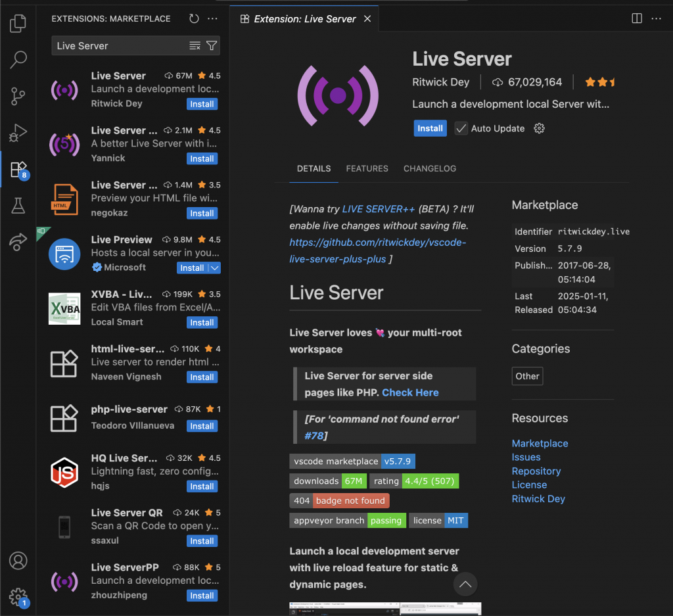The image size is (673, 616).
Task: Expand the Live Preview install dropdown arrow
Action: pyautogui.click(x=215, y=268)
